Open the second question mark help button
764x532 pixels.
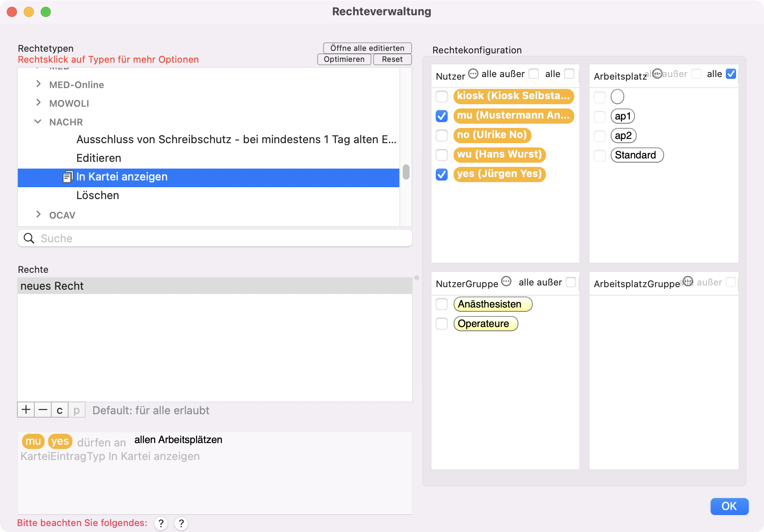pyautogui.click(x=181, y=524)
